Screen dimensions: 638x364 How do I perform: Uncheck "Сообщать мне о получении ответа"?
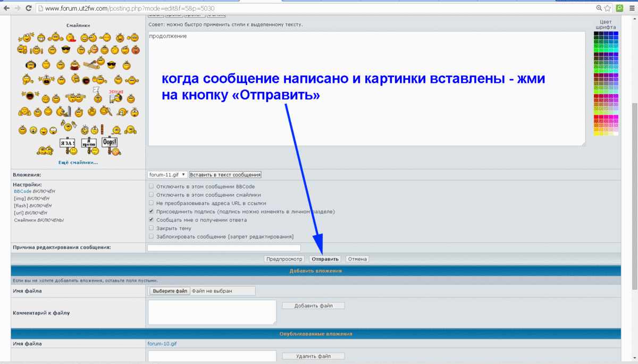coord(152,219)
